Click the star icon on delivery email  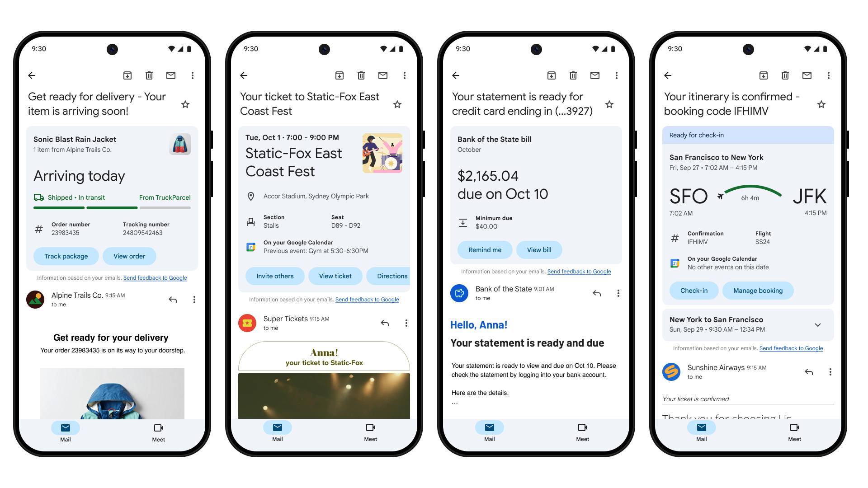(x=188, y=104)
